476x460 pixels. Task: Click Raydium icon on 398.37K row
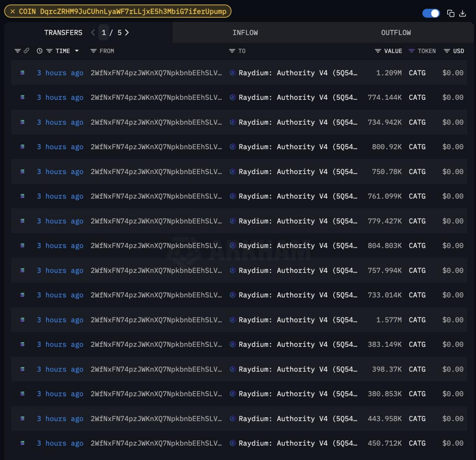233,369
